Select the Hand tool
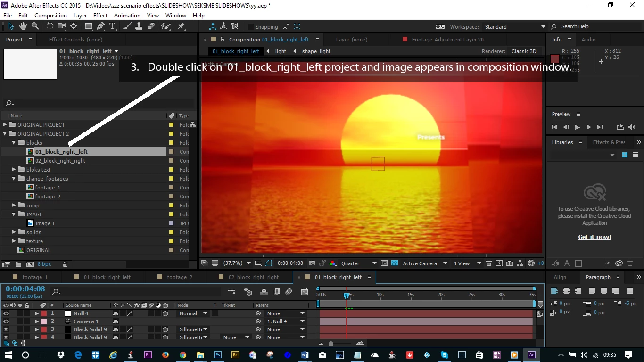The width and height of the screenshot is (644, 362). pos(23,26)
